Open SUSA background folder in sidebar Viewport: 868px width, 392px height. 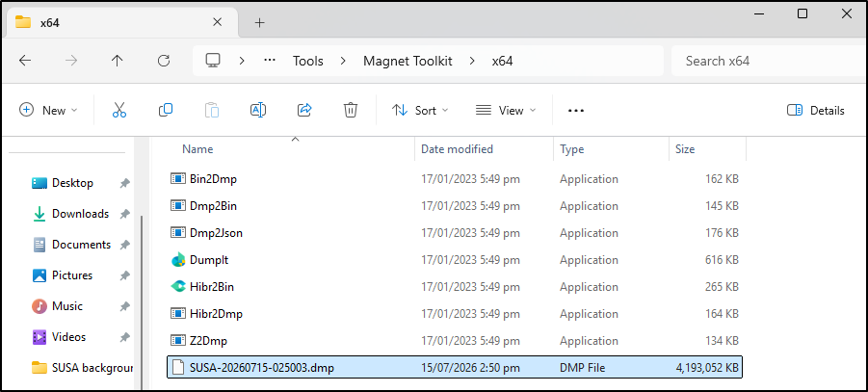click(83, 368)
